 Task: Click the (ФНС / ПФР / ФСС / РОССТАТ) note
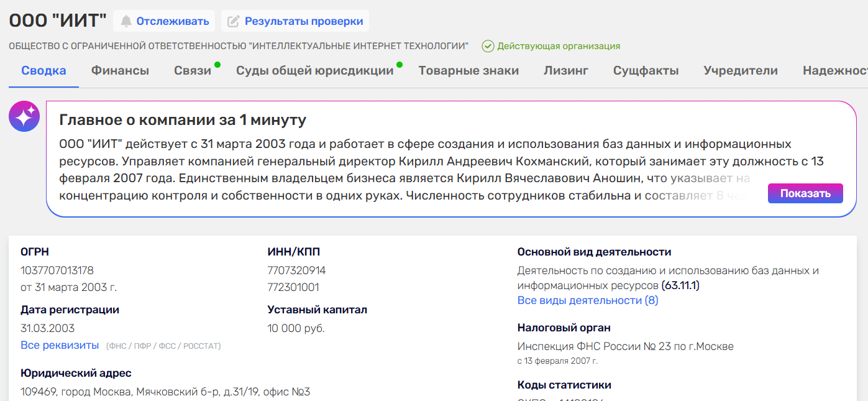(163, 346)
